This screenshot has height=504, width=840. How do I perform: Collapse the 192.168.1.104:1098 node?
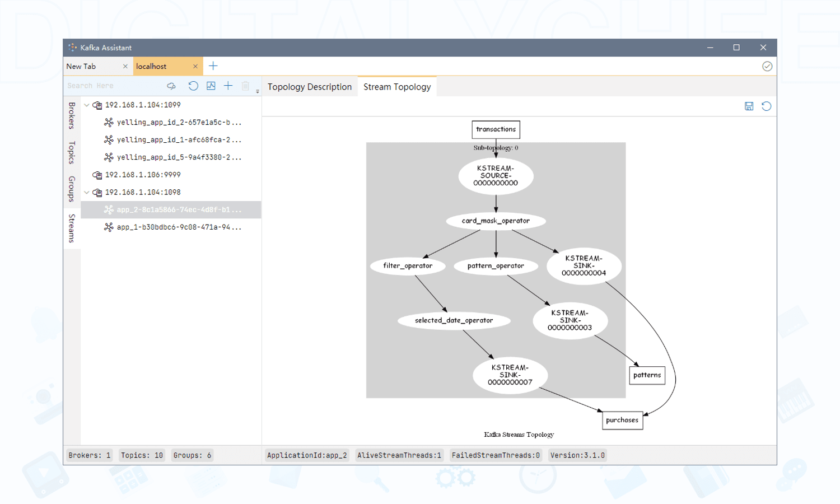pyautogui.click(x=87, y=193)
